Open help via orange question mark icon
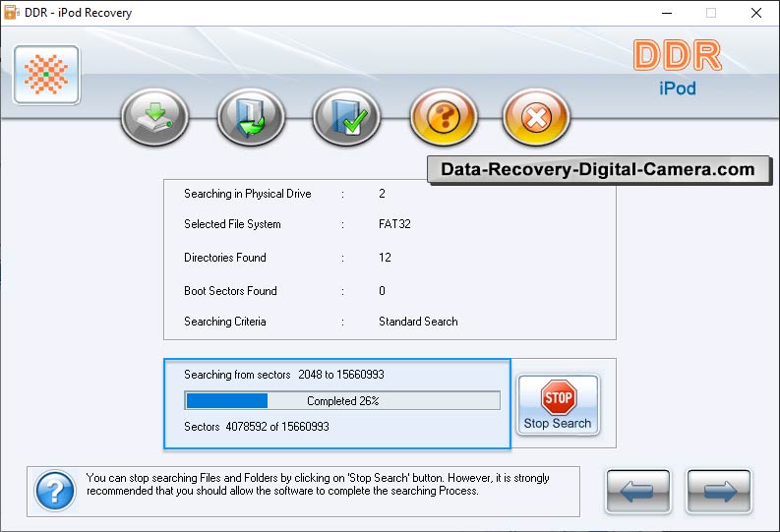The image size is (780, 532). tap(443, 118)
